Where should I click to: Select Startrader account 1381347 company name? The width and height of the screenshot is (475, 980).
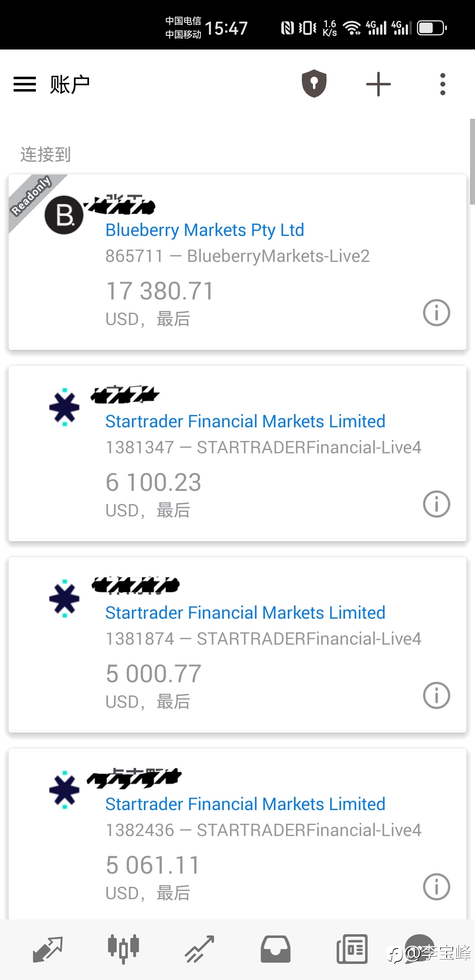pyautogui.click(x=245, y=422)
